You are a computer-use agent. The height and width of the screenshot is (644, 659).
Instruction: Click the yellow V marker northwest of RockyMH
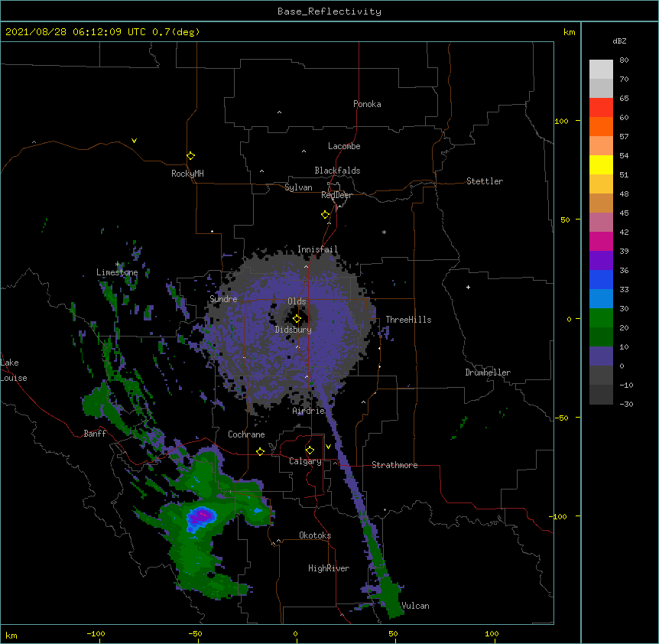(x=134, y=141)
